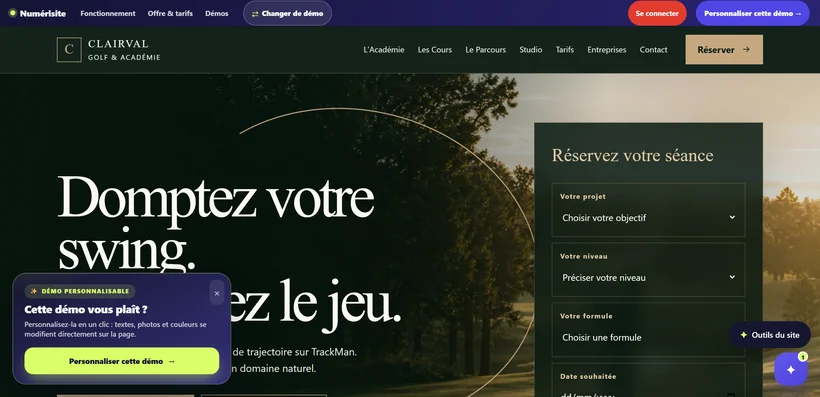
Task: Open Choisir une formule dropdown
Action: point(648,337)
